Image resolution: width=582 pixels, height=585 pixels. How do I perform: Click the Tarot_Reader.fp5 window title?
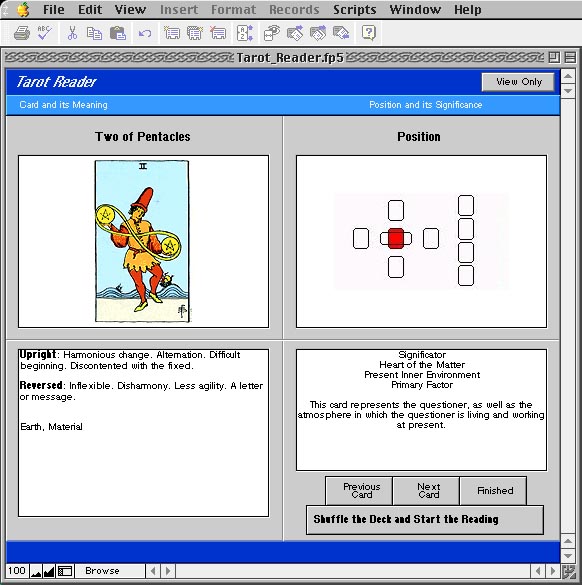tap(290, 57)
